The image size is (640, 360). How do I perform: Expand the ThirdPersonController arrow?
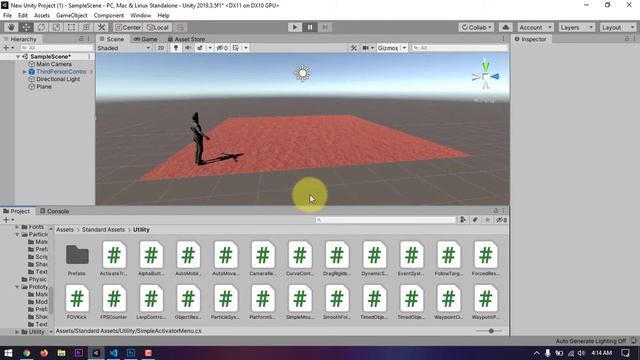[x=24, y=72]
